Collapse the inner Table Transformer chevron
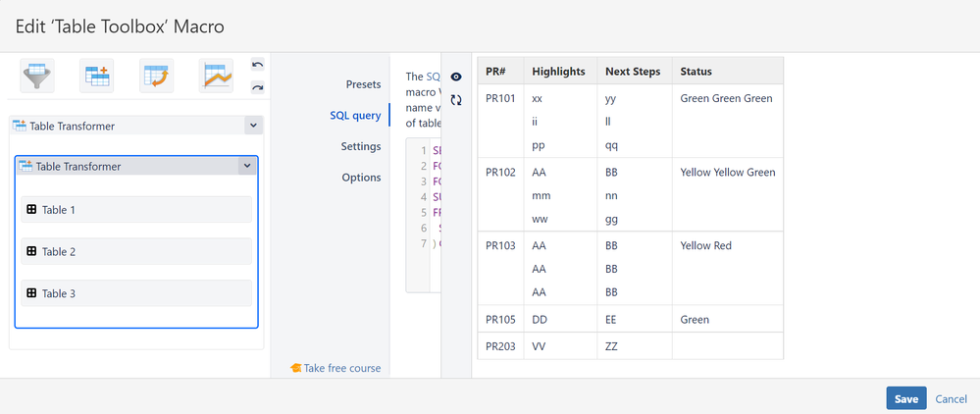 245,167
